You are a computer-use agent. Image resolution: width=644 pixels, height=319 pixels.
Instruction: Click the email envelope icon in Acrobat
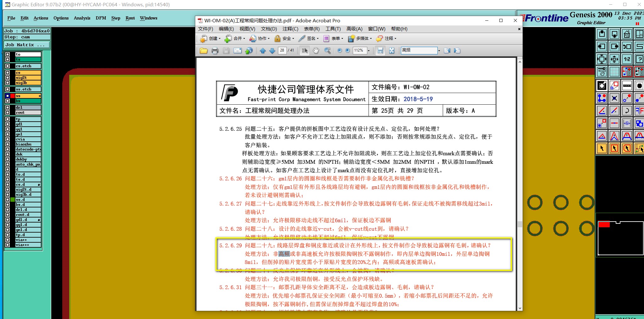click(x=237, y=51)
